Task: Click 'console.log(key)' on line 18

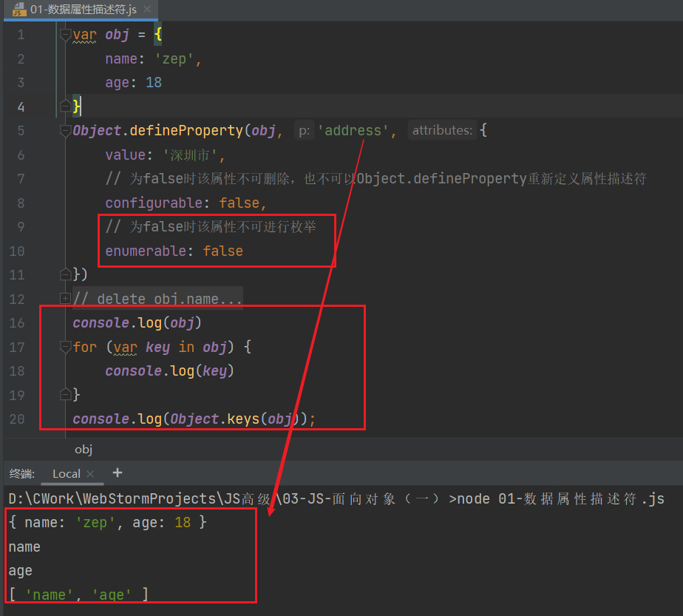Action: click(x=169, y=370)
